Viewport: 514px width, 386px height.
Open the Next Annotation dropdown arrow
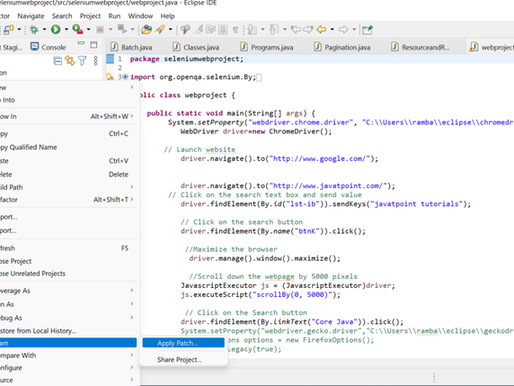pyautogui.click(x=263, y=30)
